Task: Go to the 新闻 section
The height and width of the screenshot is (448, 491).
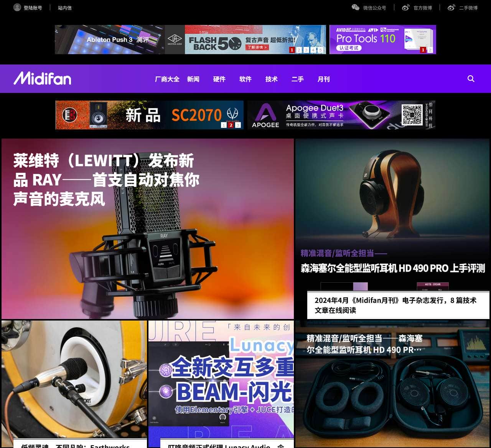Action: (x=193, y=79)
